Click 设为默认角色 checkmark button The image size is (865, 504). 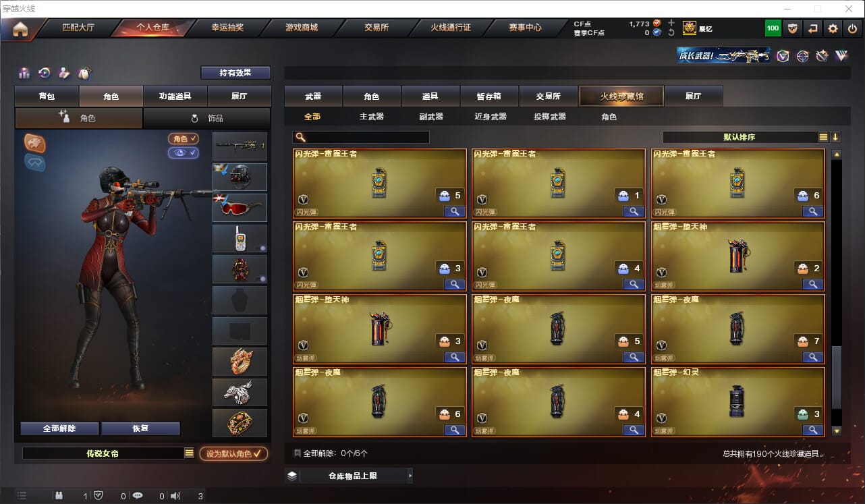tap(233, 453)
